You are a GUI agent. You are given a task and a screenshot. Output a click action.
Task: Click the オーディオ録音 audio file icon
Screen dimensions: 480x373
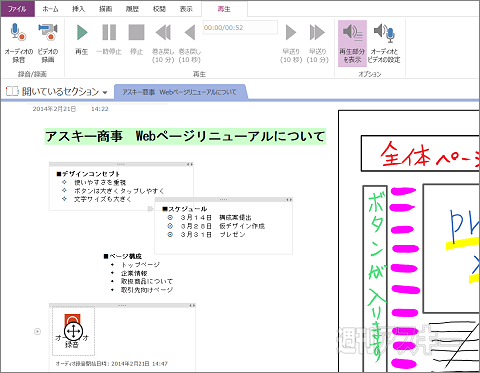coord(73,331)
